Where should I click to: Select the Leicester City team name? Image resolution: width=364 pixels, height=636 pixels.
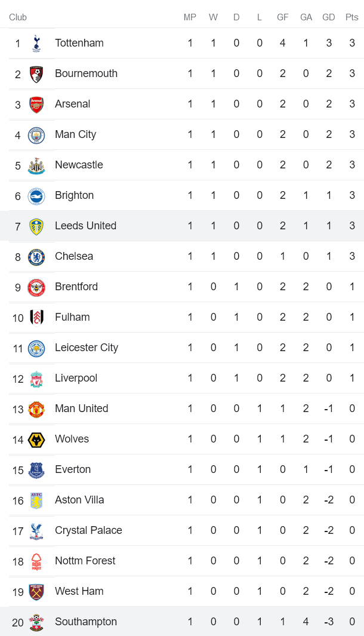point(87,348)
